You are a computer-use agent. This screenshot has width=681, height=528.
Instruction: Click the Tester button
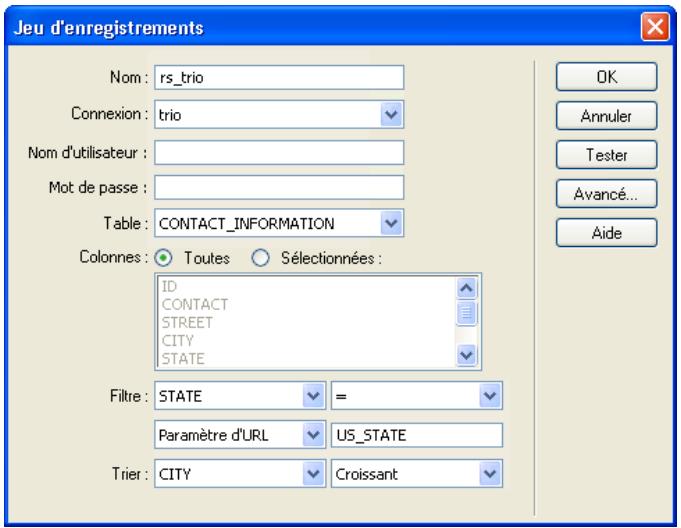606,155
